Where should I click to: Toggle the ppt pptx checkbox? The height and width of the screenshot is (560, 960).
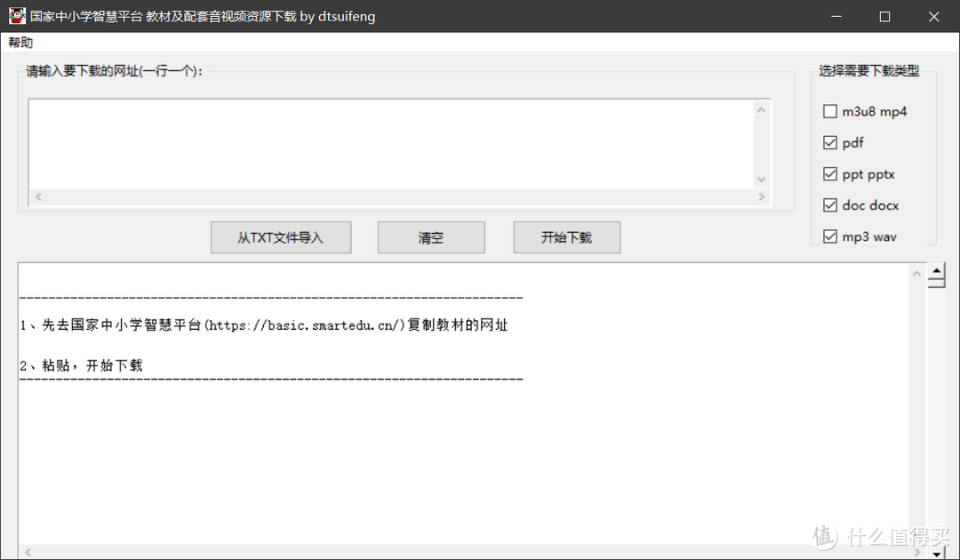[x=829, y=174]
